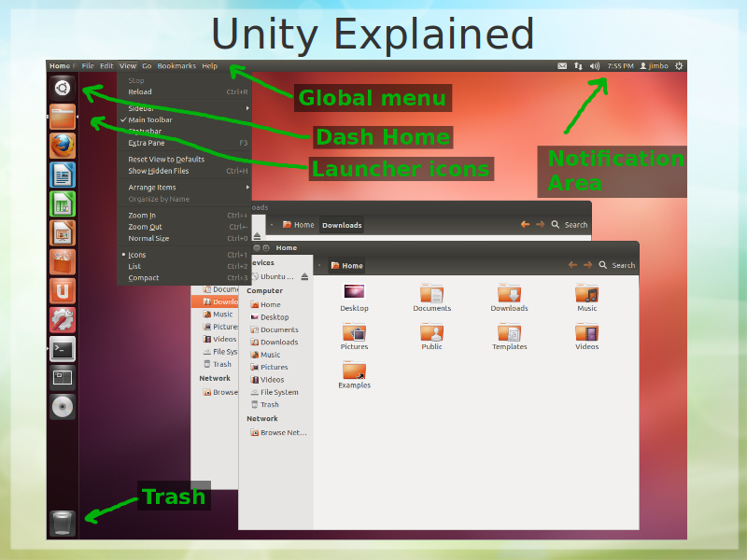747x560 pixels.
Task: Click Search in the Downloads window toolbar
Action: 570,225
